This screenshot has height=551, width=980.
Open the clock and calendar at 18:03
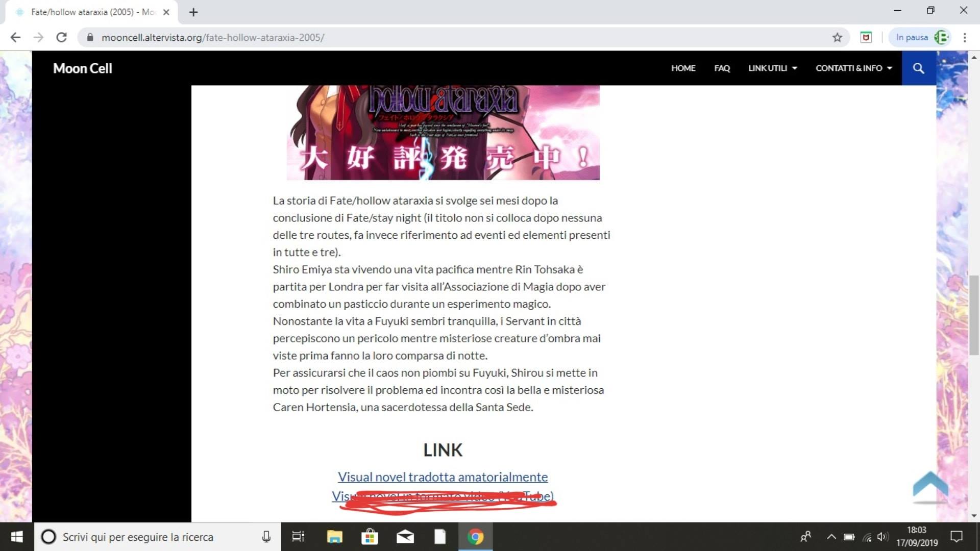coord(917,537)
